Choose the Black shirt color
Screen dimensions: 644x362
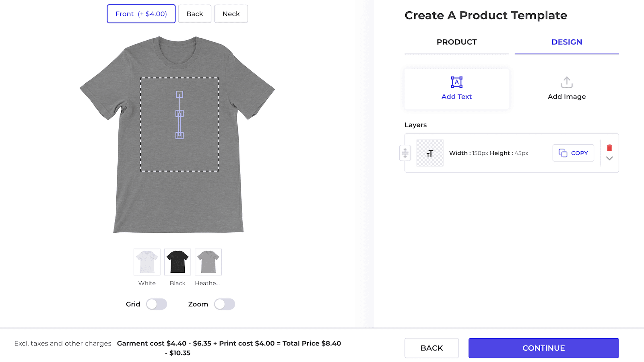177,261
